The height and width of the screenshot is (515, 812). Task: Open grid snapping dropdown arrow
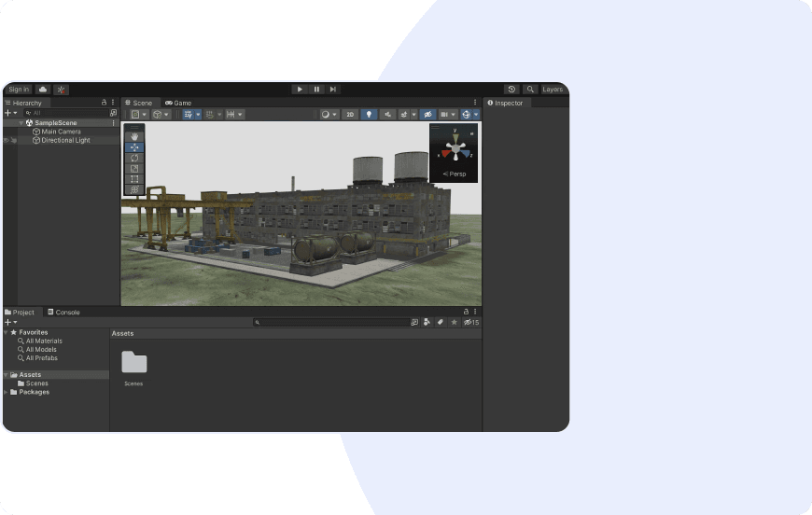pos(219,115)
